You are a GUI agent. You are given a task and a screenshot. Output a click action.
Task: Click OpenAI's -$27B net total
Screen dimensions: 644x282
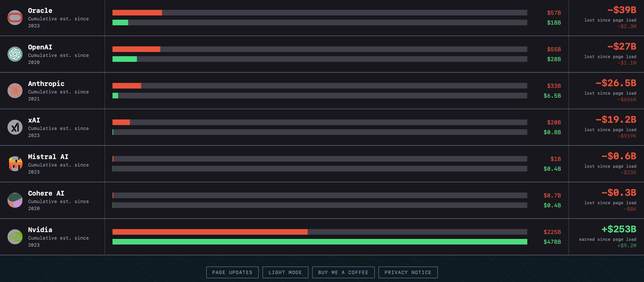(622, 46)
